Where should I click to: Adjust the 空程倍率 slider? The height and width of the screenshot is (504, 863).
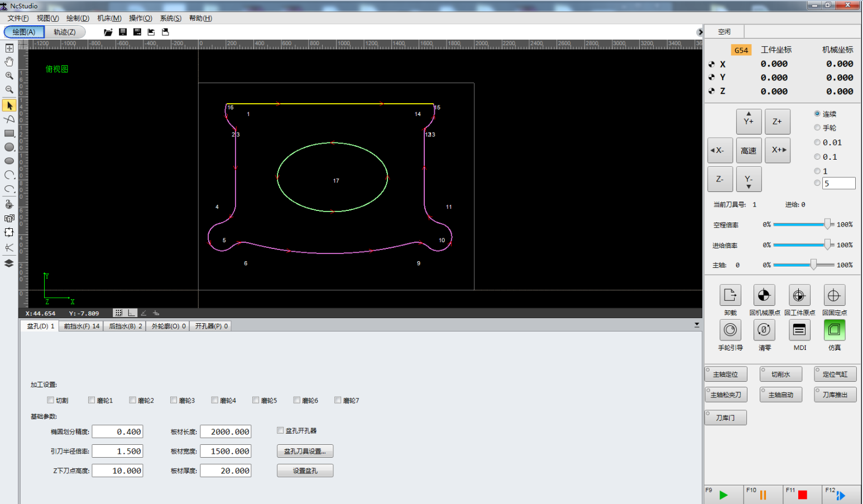[x=827, y=224]
